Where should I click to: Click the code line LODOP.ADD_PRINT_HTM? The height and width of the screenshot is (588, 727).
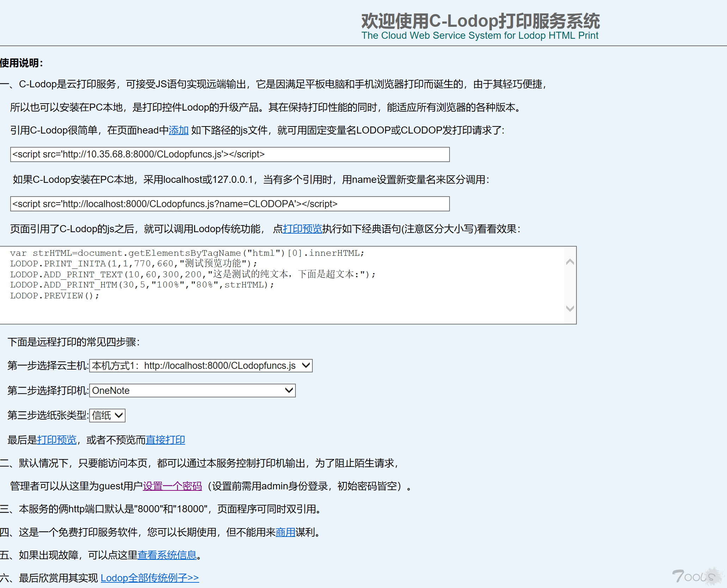pyautogui.click(x=142, y=285)
